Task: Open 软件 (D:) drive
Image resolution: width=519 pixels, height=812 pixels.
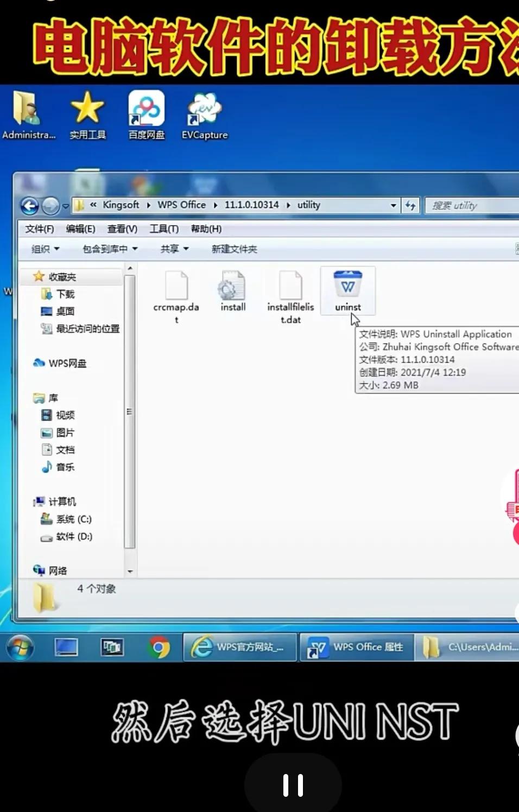Action: tap(66, 537)
